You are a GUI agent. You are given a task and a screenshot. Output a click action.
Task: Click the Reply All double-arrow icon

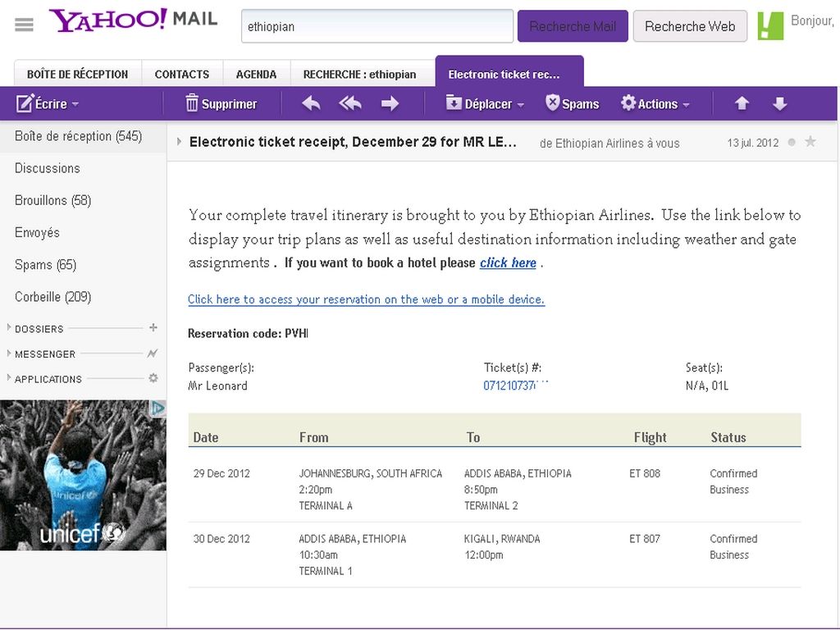point(350,103)
